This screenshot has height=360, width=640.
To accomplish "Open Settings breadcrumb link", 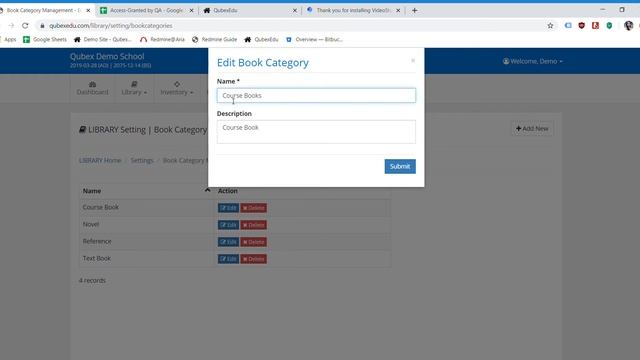I will click(x=142, y=160).
